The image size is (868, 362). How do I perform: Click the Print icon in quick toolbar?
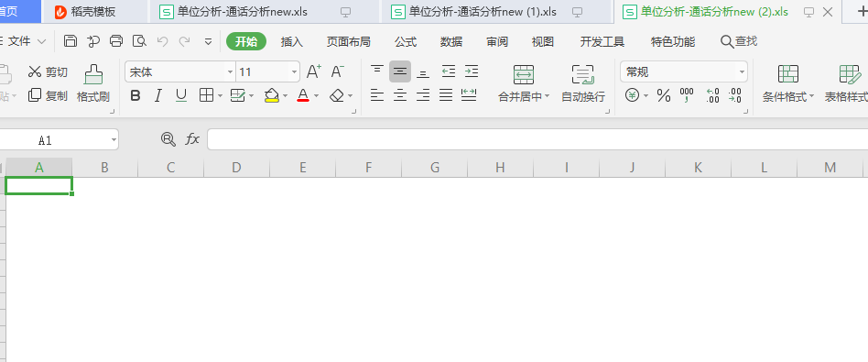pyautogui.click(x=116, y=41)
